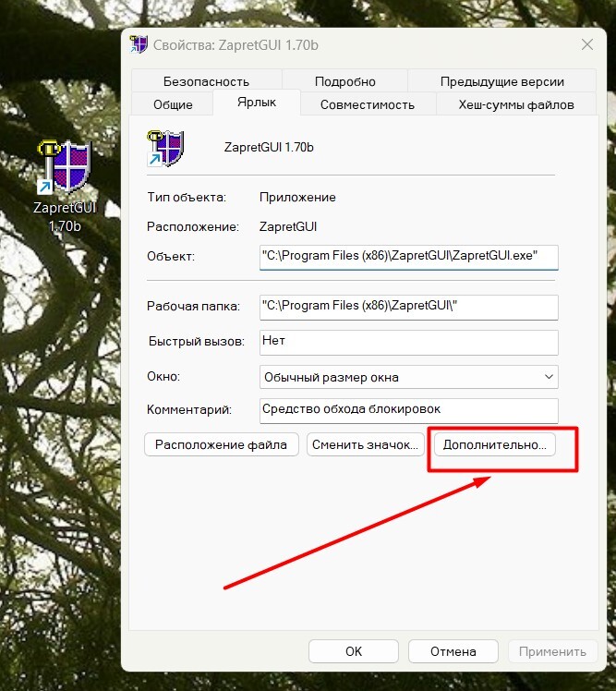Click the desktop icon caption ZapretGUI 1.70b
Screen dimensions: 616x691
tap(65, 217)
